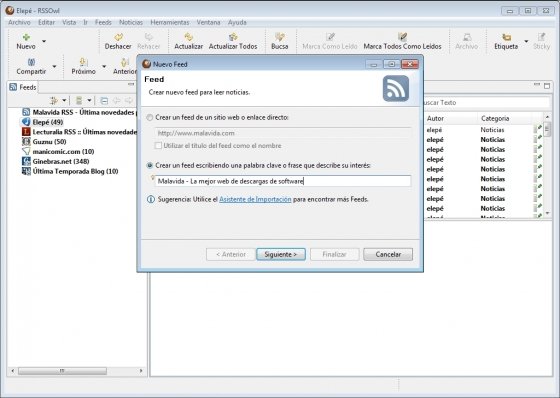This screenshot has height=398, width=560.
Task: Select radio for feed from website link
Action: 150,117
